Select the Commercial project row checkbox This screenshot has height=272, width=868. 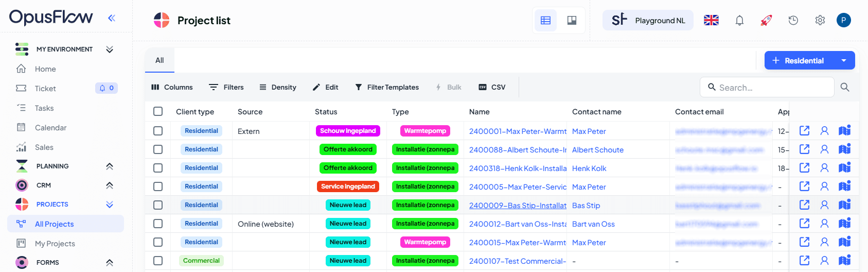click(x=158, y=261)
